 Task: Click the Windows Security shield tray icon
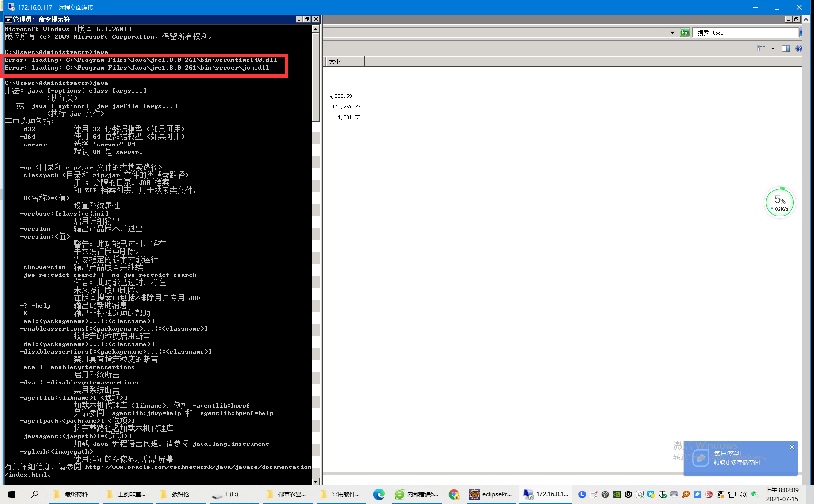[663, 494]
